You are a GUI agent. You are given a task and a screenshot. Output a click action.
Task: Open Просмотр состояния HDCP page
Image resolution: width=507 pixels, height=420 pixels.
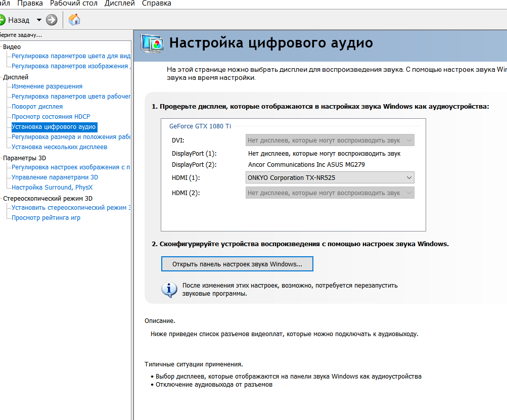pyautogui.click(x=51, y=116)
